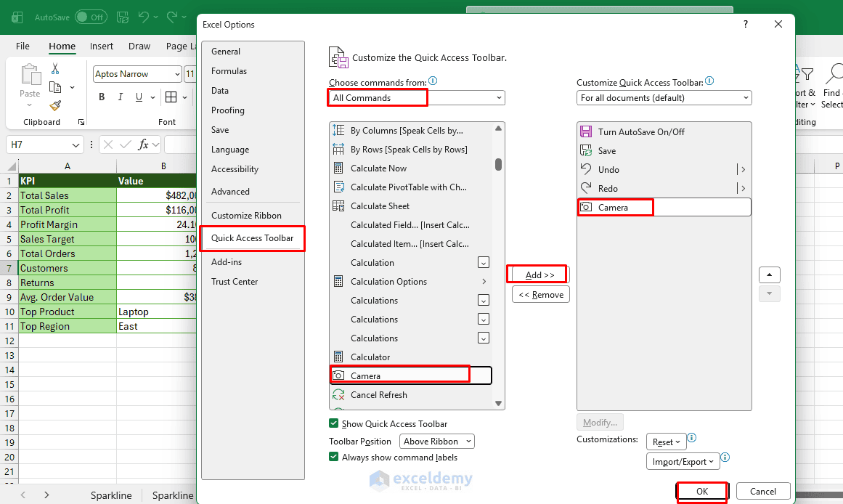This screenshot has height=504, width=843.
Task: Click the Save icon in the title bar
Action: click(x=123, y=17)
